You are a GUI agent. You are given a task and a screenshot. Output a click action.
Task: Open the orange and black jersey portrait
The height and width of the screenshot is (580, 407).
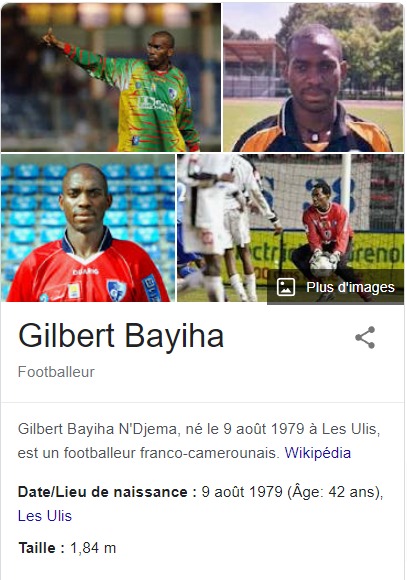(x=313, y=77)
